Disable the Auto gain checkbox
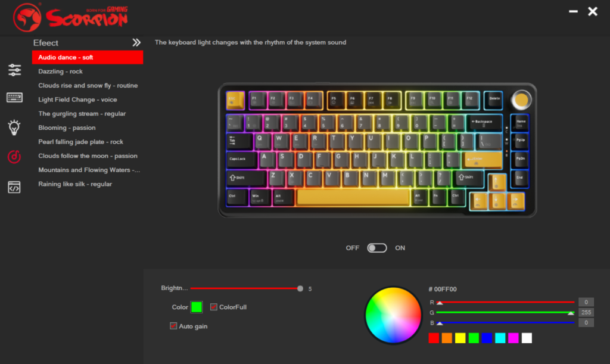 [173, 326]
